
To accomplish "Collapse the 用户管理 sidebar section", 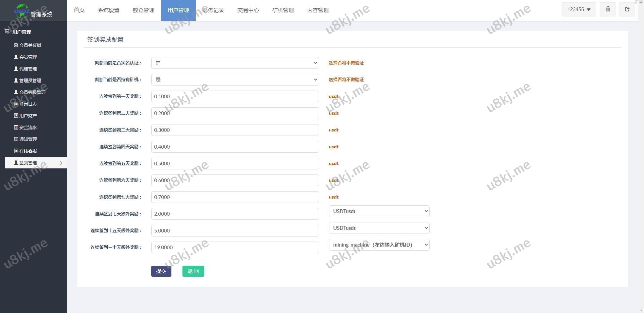I will click(21, 32).
